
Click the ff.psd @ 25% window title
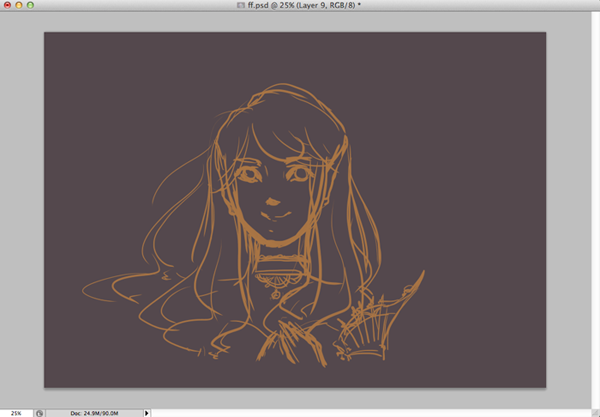coord(304,5)
